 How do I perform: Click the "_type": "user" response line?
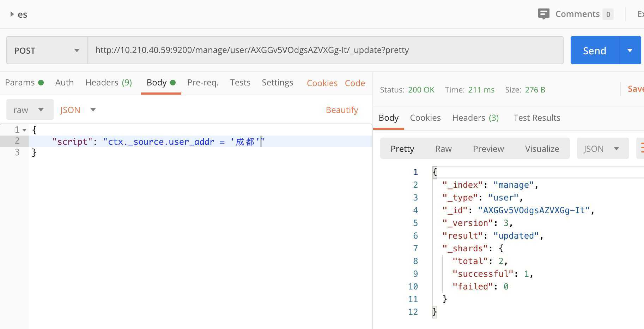coord(483,198)
